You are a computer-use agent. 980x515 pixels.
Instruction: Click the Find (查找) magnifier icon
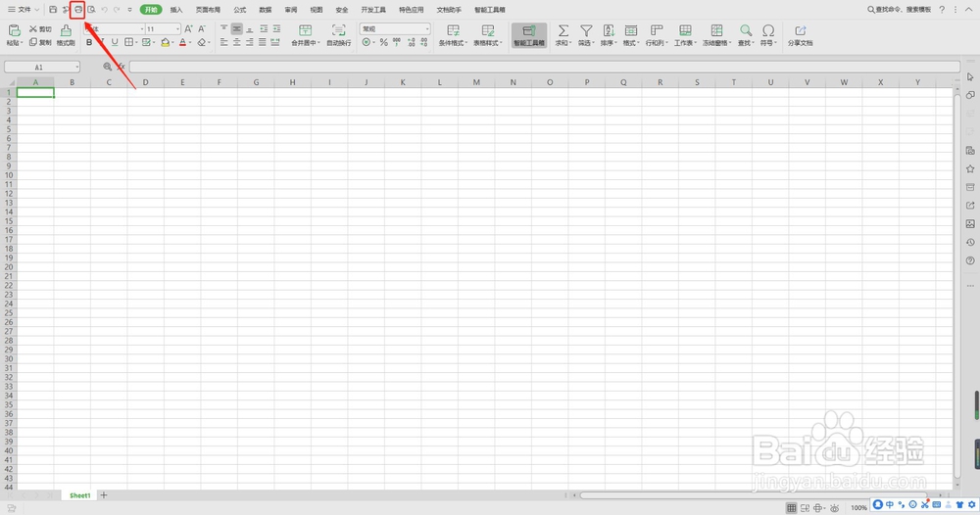coord(745,30)
